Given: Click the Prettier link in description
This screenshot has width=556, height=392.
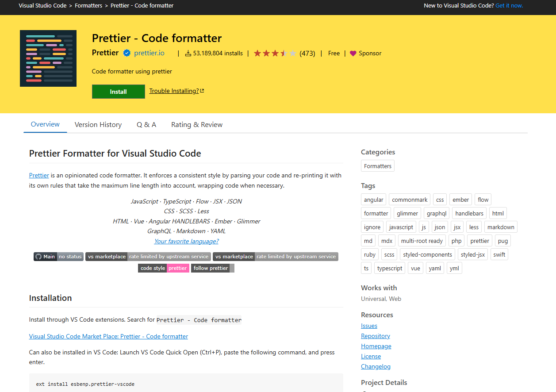Looking at the screenshot, I should (39, 175).
